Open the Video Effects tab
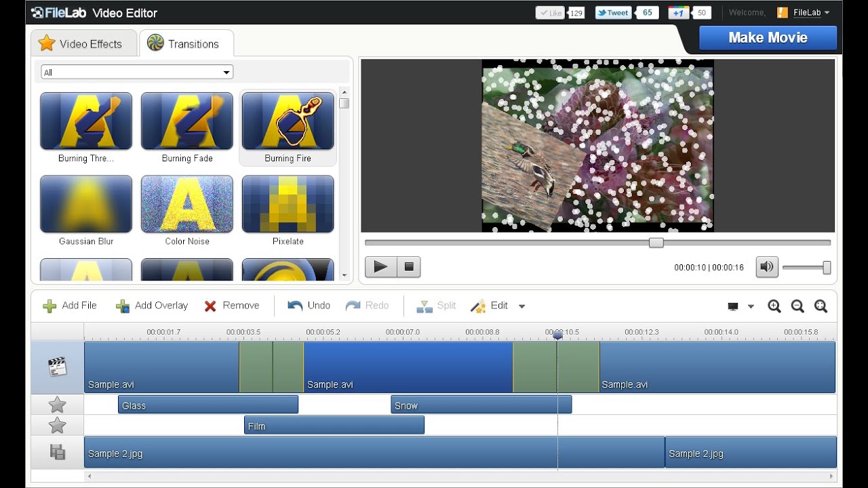868x488 pixels. [83, 43]
